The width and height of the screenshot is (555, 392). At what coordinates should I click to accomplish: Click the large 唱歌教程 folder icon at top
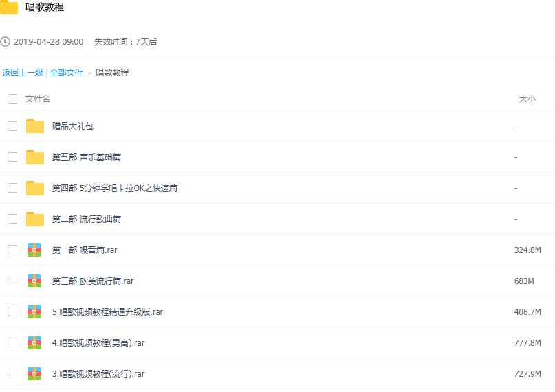point(9,7)
